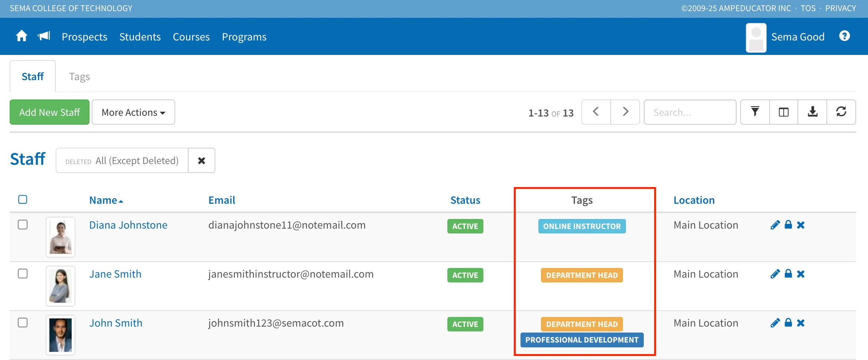Select the Staff tab

[x=33, y=76]
